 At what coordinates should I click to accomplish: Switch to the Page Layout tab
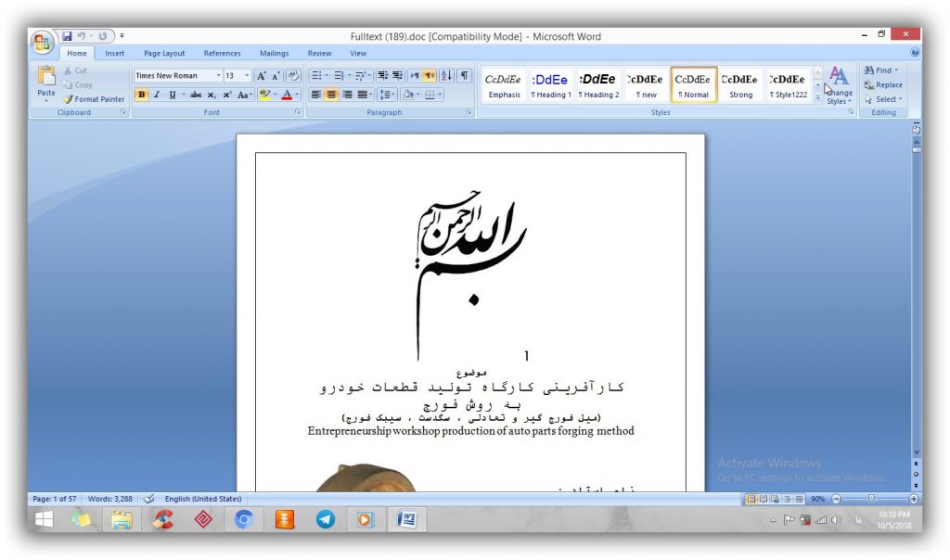tap(164, 54)
